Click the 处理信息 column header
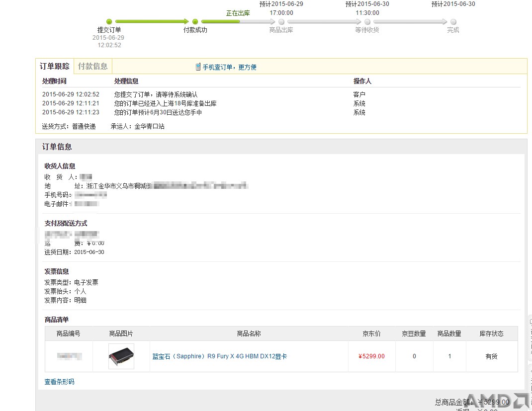 point(126,82)
